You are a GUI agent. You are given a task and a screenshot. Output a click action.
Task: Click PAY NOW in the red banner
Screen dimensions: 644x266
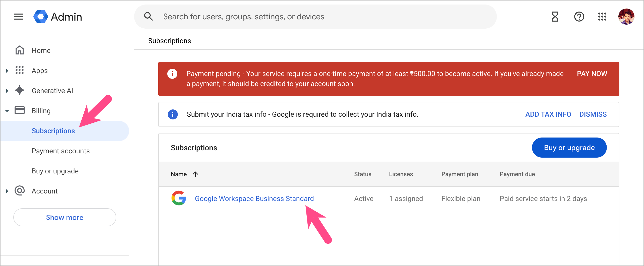592,74
